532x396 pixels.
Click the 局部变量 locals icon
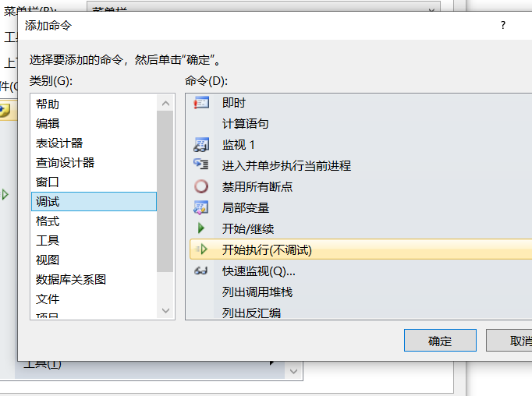201,207
